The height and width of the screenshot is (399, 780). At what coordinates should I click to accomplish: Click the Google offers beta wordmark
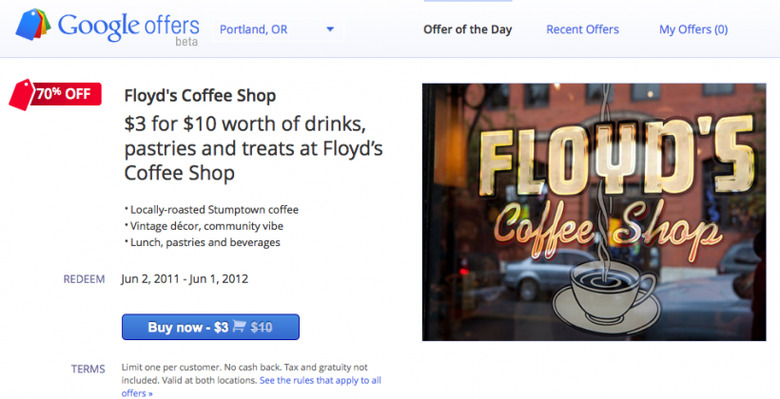pyautogui.click(x=128, y=28)
